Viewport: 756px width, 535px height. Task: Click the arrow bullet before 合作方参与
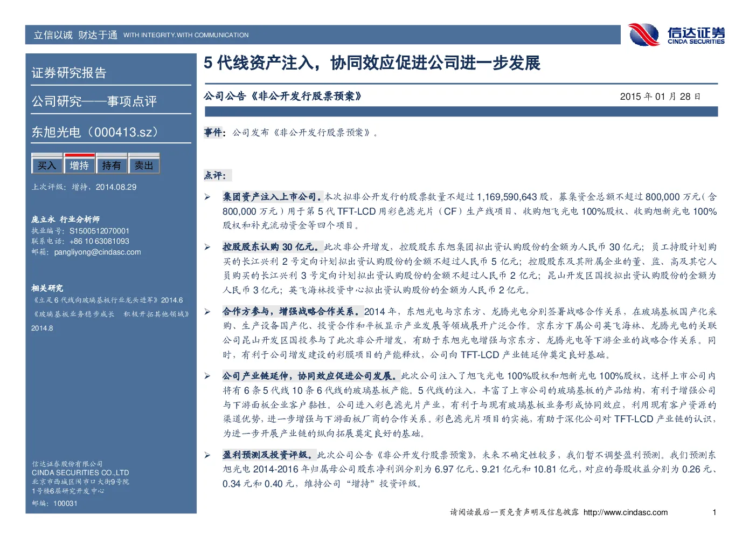point(207,312)
